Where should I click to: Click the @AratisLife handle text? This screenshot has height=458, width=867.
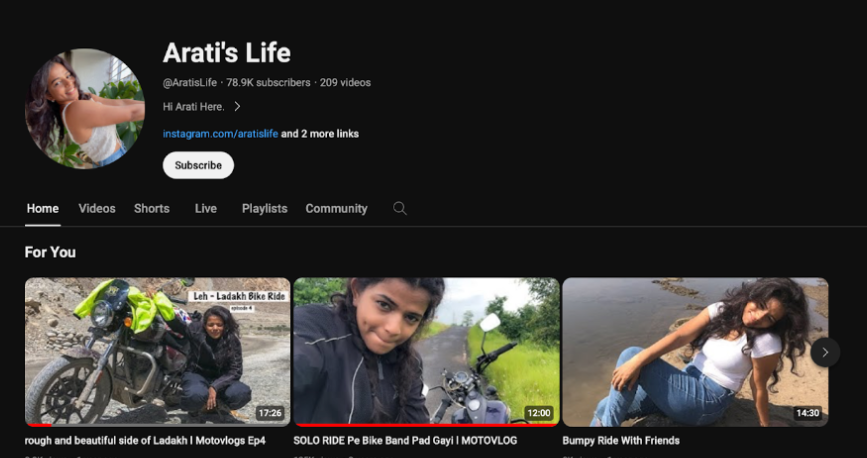[190, 82]
